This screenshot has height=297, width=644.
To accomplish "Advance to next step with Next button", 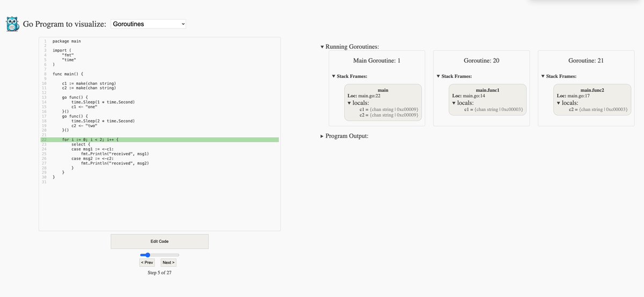I will point(168,263).
